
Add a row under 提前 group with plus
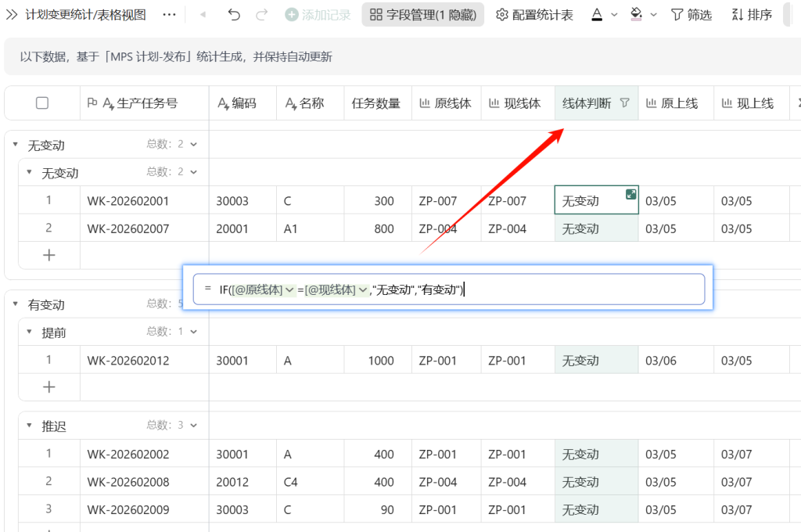click(49, 386)
